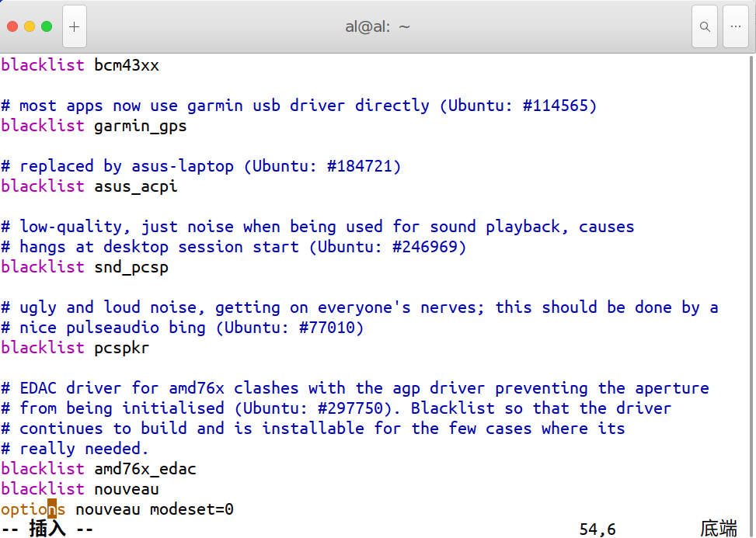Screen dimensions: 756x538
Task: Click the word 'options' on last line
Action: click(x=33, y=509)
